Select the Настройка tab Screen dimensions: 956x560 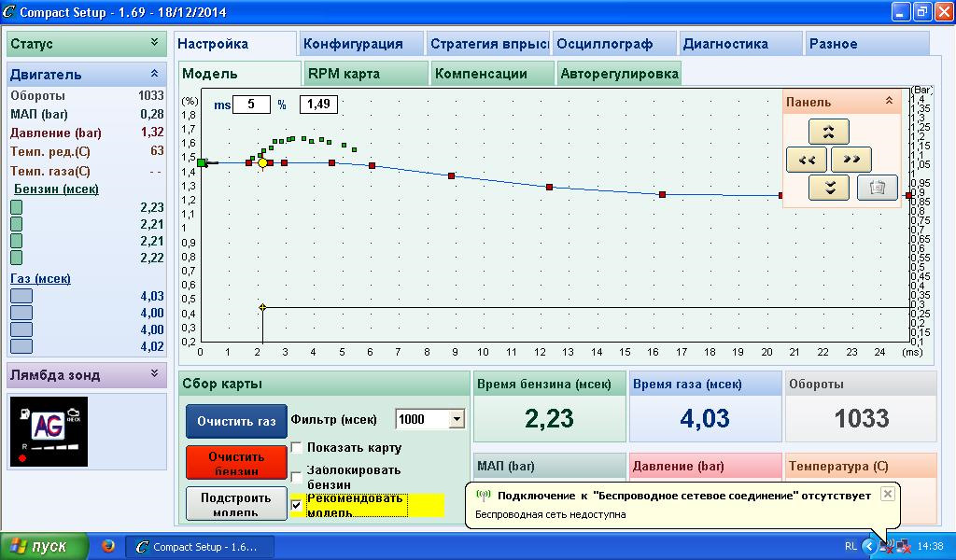234,44
